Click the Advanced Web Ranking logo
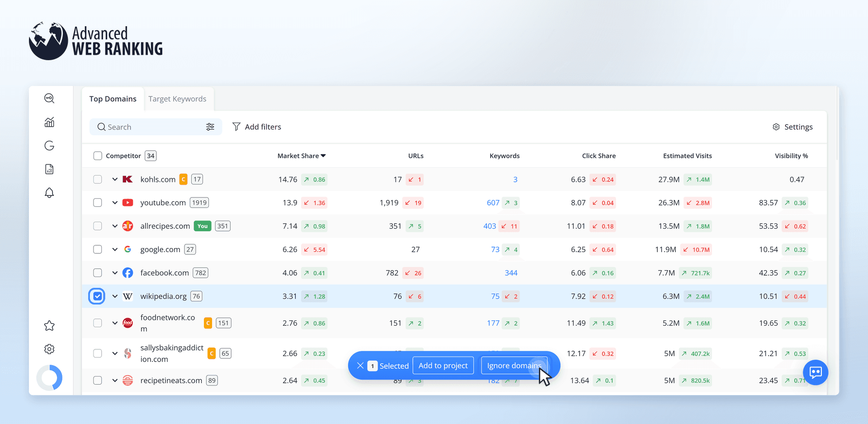 point(96,41)
